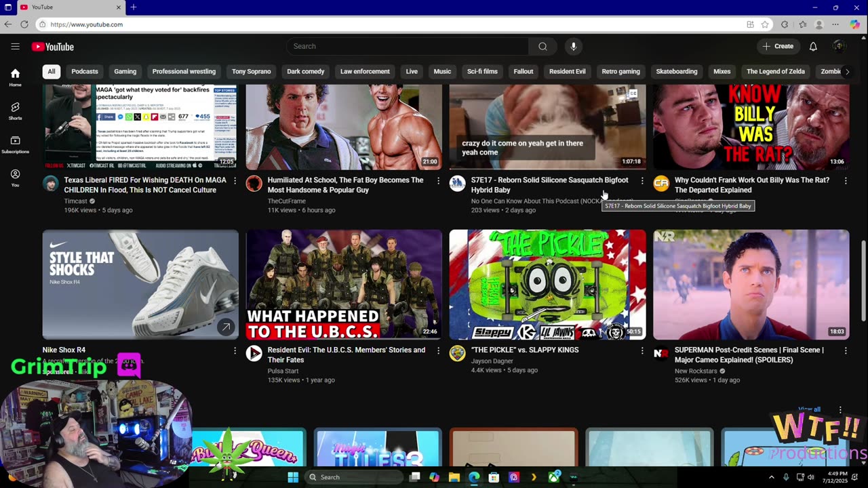Open the Sasquatch podcast video thumbnail
Viewport: 868px width, 488px height.
pos(547,127)
